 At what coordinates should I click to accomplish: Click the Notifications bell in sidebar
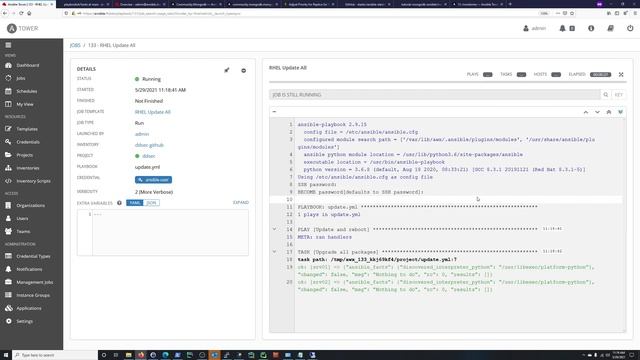coord(8,269)
